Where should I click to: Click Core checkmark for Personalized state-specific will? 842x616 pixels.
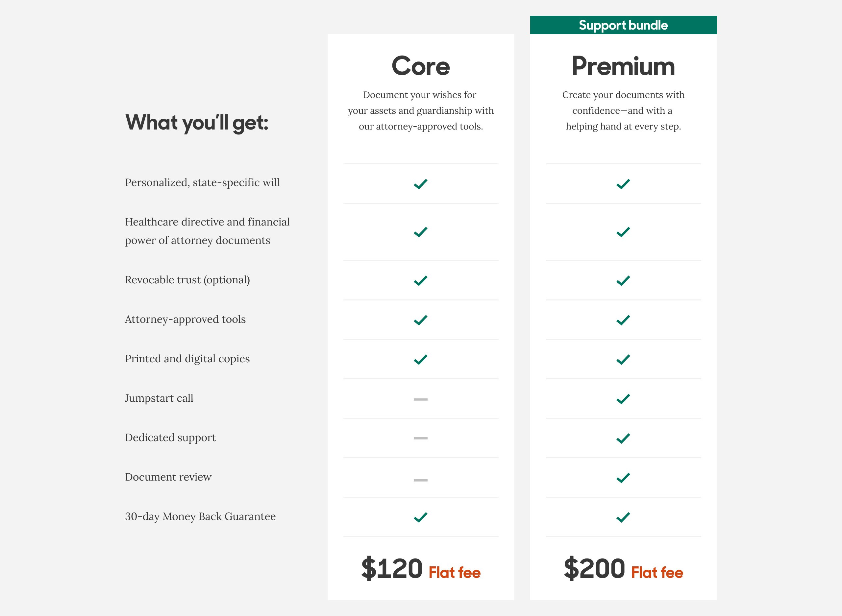[420, 184]
